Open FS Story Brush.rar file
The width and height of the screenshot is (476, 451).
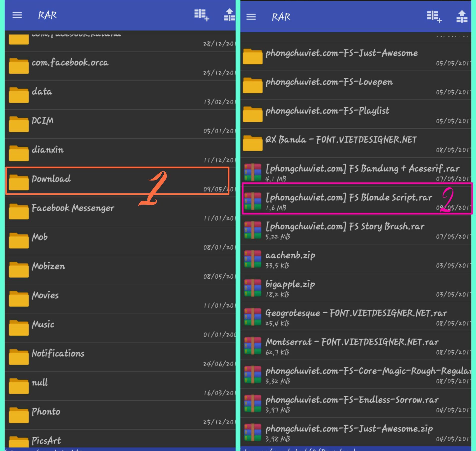(x=345, y=227)
